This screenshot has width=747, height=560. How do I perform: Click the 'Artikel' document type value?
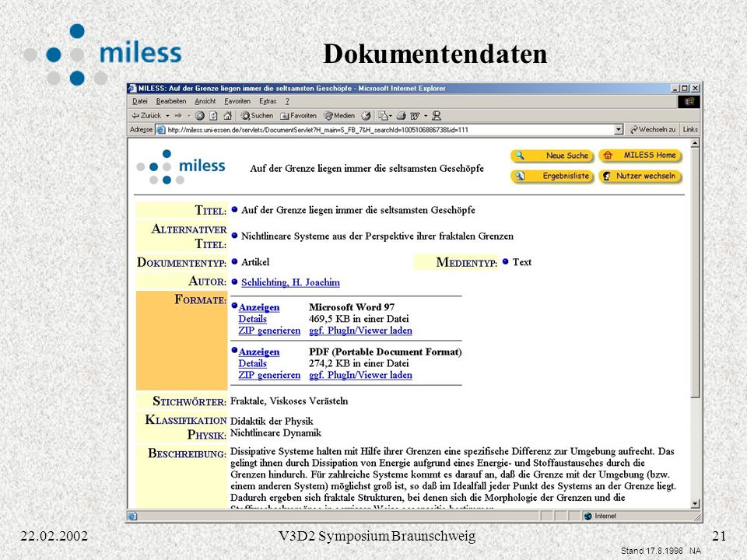click(x=255, y=262)
